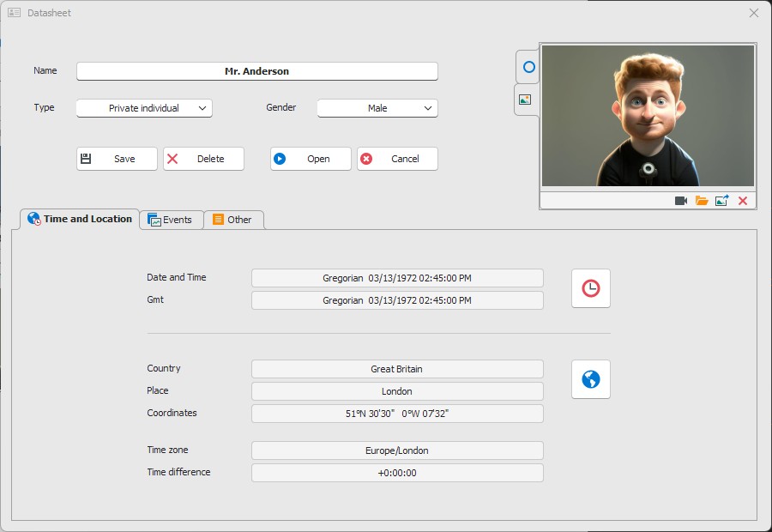Click the red X icon under the photo
Image resolution: width=772 pixels, height=532 pixels.
point(743,201)
